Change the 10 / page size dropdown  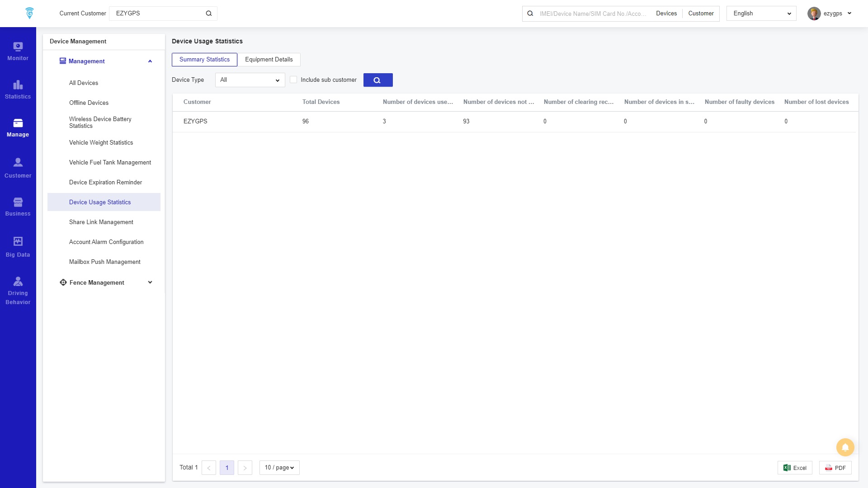pos(279,468)
